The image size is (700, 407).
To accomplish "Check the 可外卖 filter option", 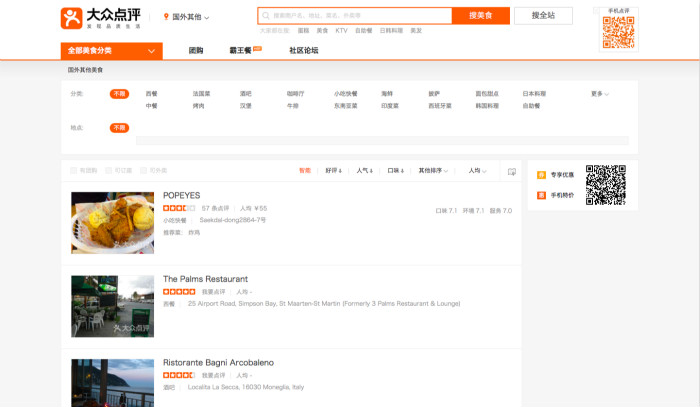I will pos(143,171).
